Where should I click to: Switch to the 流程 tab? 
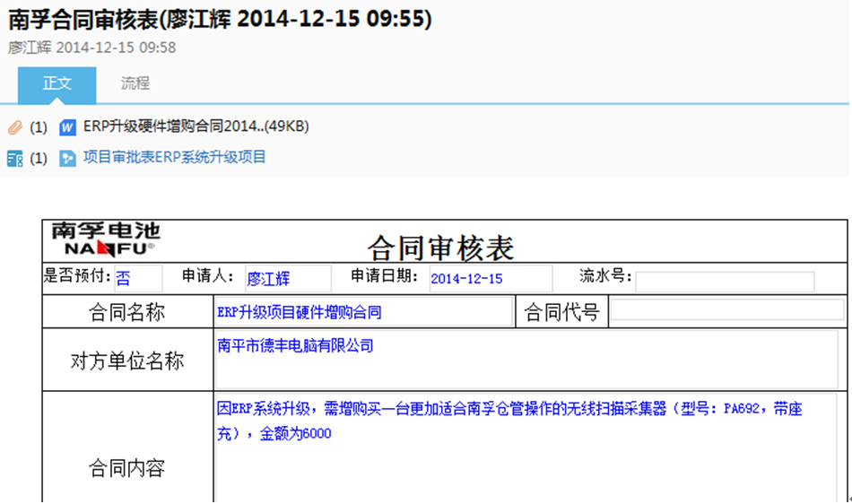pos(135,83)
